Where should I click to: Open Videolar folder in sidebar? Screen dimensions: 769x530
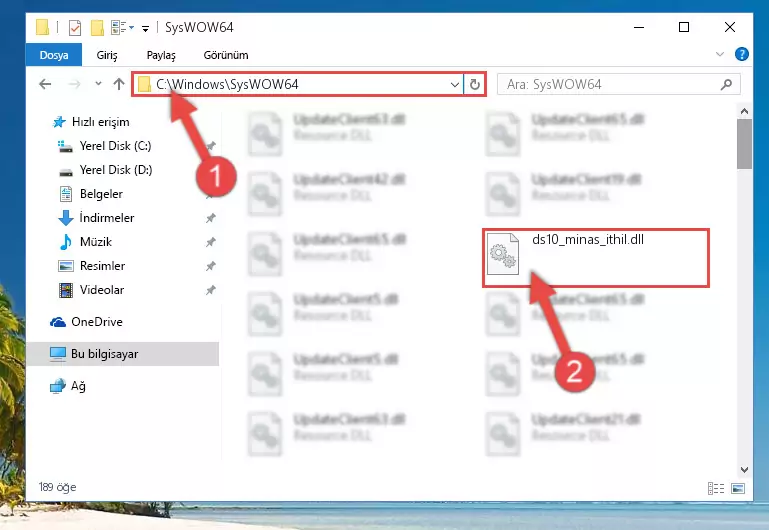tap(102, 290)
